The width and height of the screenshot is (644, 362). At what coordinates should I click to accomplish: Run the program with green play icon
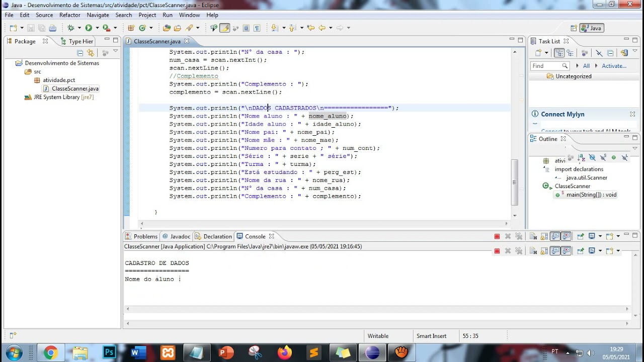click(x=89, y=28)
